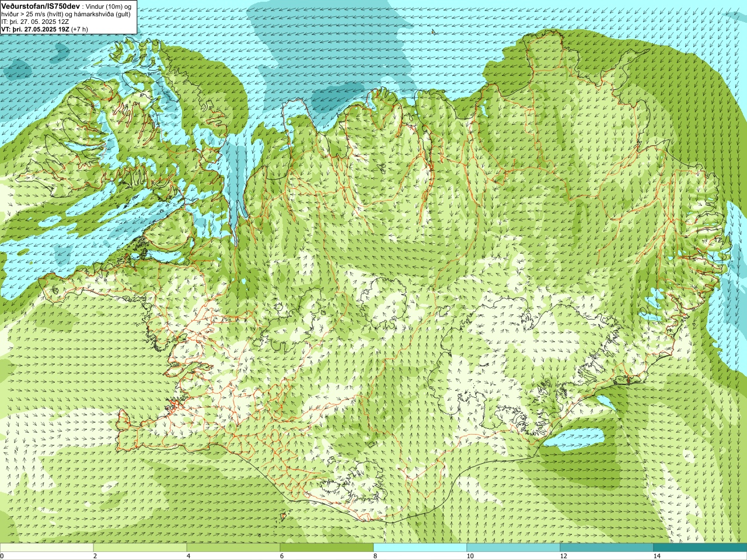Select the 8–10 m/s pale cyan segment
Viewport: 747px width, 560px height.
(420, 547)
